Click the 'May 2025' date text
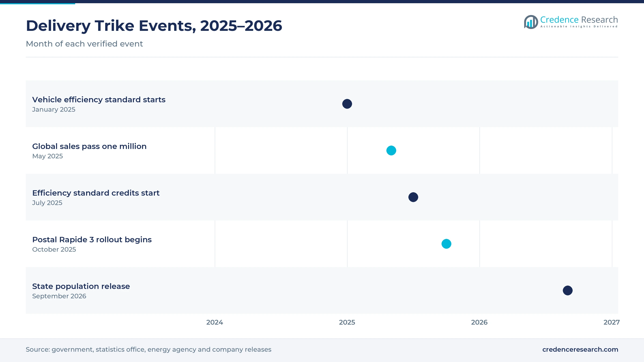Image resolution: width=644 pixels, height=362 pixels. [47, 156]
